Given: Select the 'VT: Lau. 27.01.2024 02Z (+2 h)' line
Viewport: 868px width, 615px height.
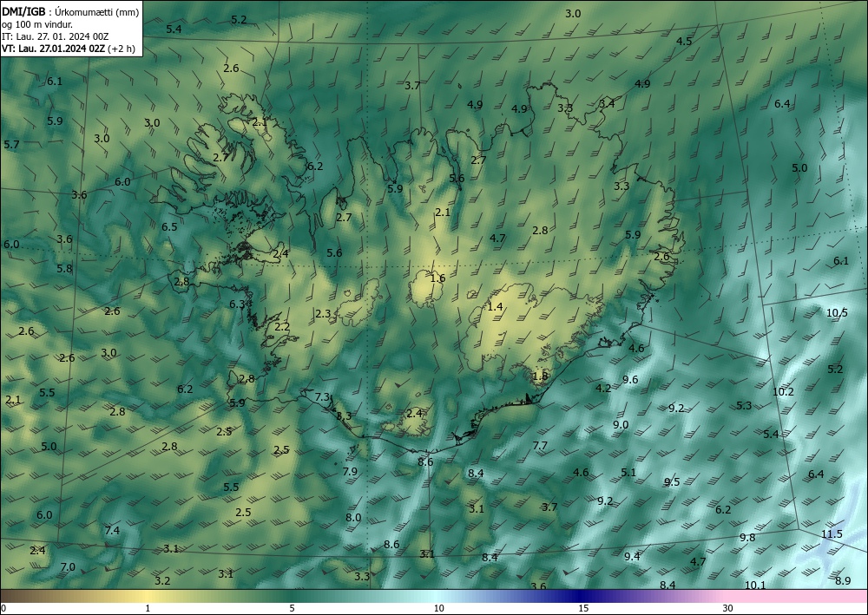Looking at the screenshot, I should (x=68, y=48).
